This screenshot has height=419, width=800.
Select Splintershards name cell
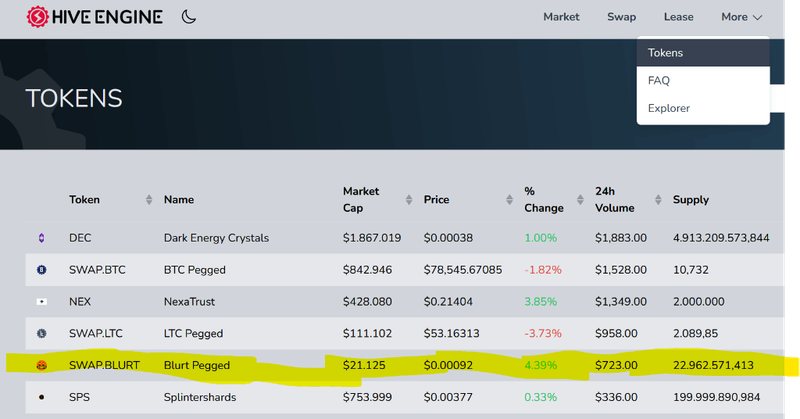[200, 397]
